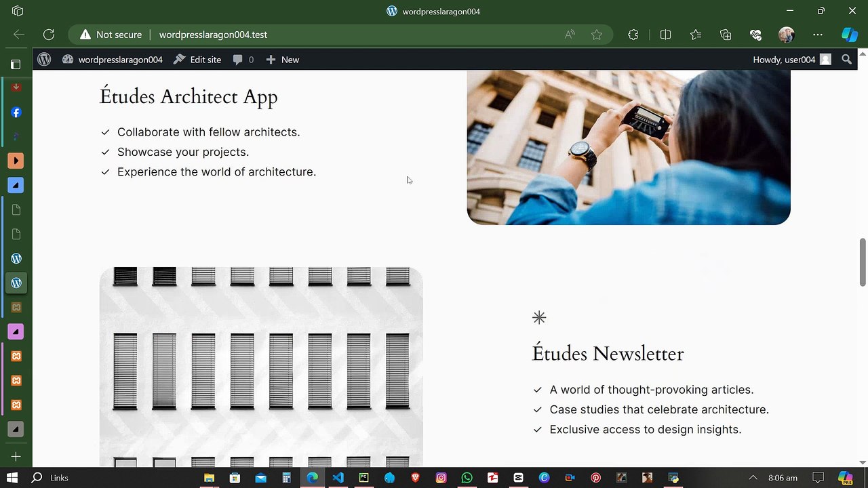Open the Copilot PRE icon on the taskbar
Viewport: 868px width, 488px height.
pos(845,478)
